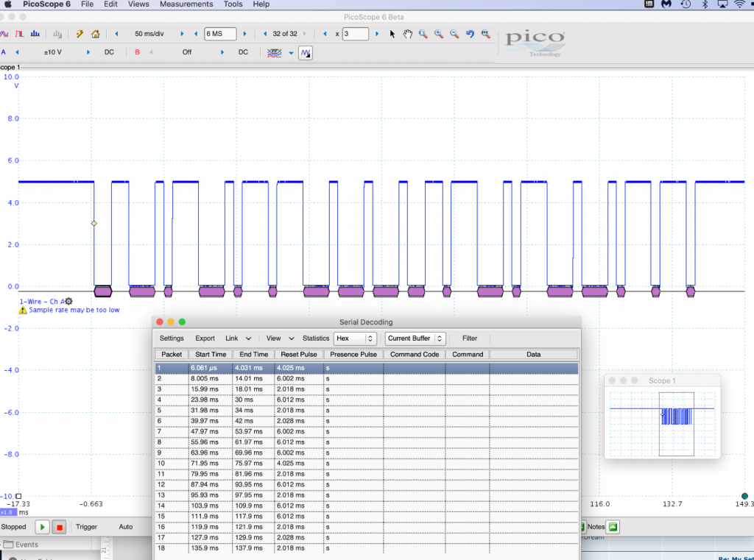Click Settings in Serial Decoding window
This screenshot has width=754, height=560.
point(172,339)
